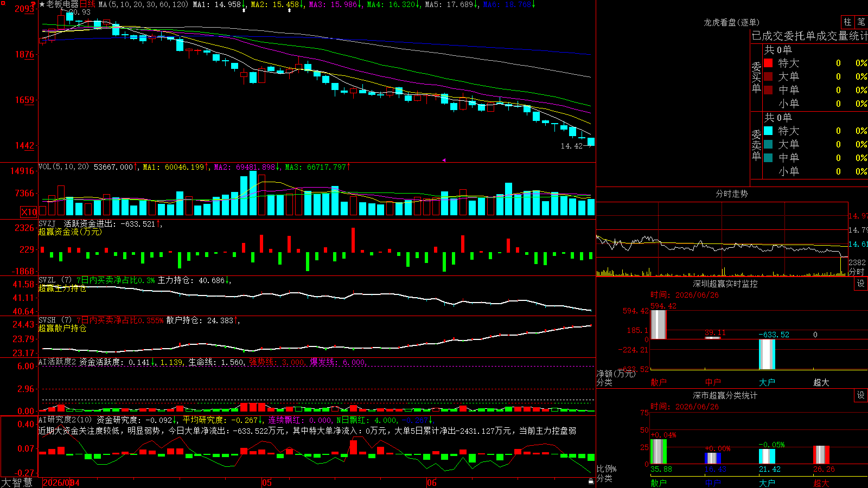Viewport: 868px width, 488px height.
Task: Open the AI活跃度2 indicator label
Action: (x=57, y=362)
